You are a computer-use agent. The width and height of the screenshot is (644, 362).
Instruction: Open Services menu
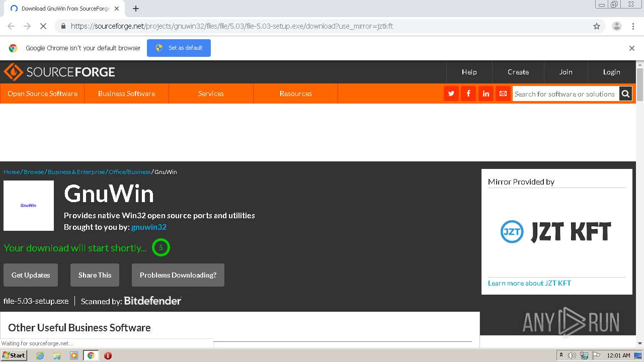[211, 94]
